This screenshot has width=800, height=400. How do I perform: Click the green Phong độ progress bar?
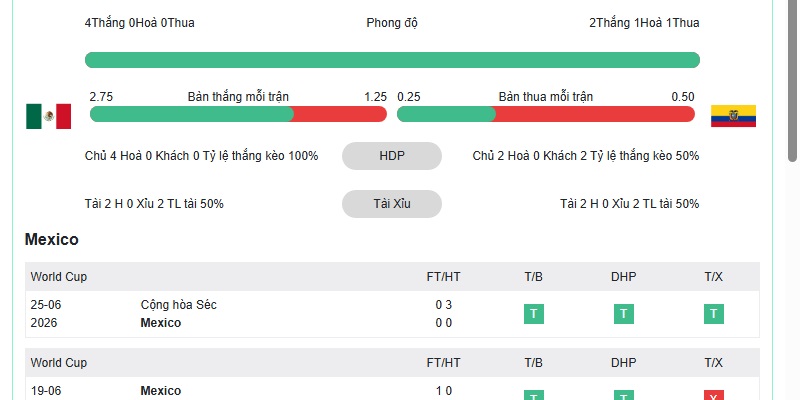tap(392, 60)
